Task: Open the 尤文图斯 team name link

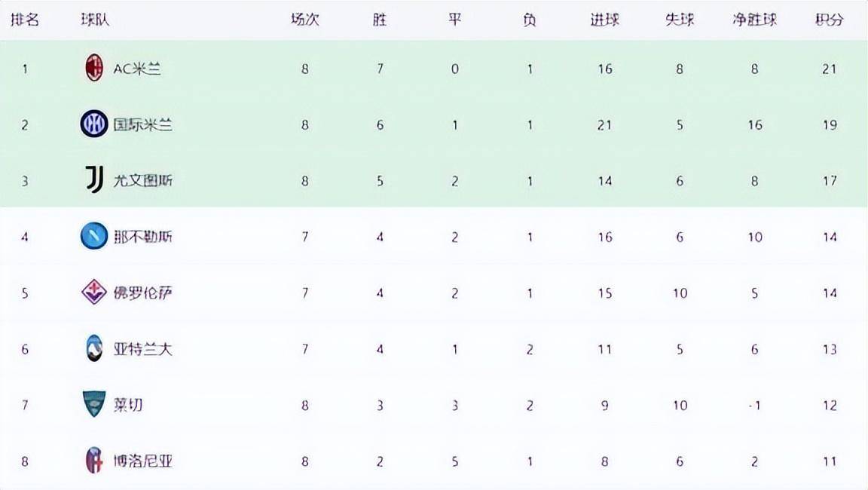Action: pos(143,180)
